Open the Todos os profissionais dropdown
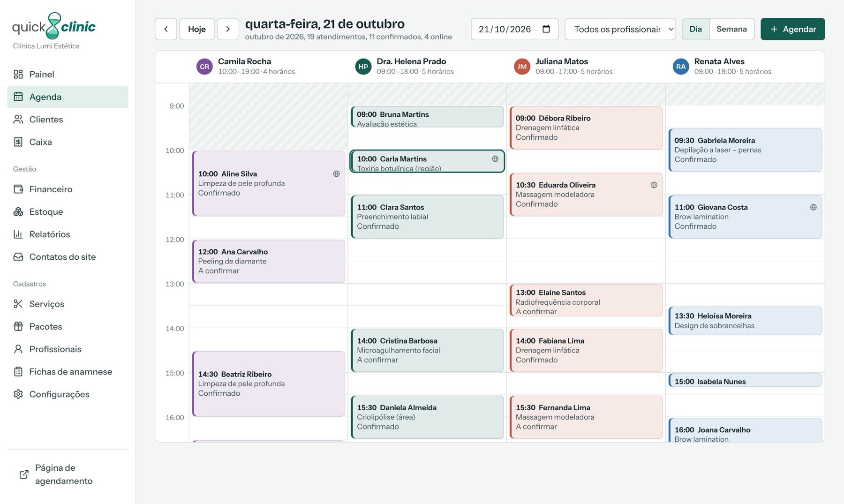This screenshot has height=504, width=844. pos(620,29)
